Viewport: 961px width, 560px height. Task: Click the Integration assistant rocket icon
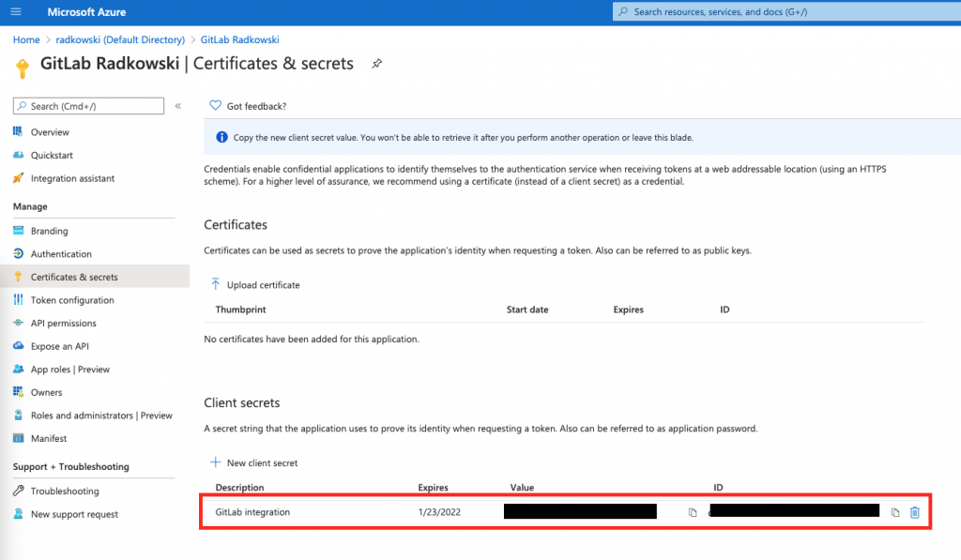coord(18,178)
